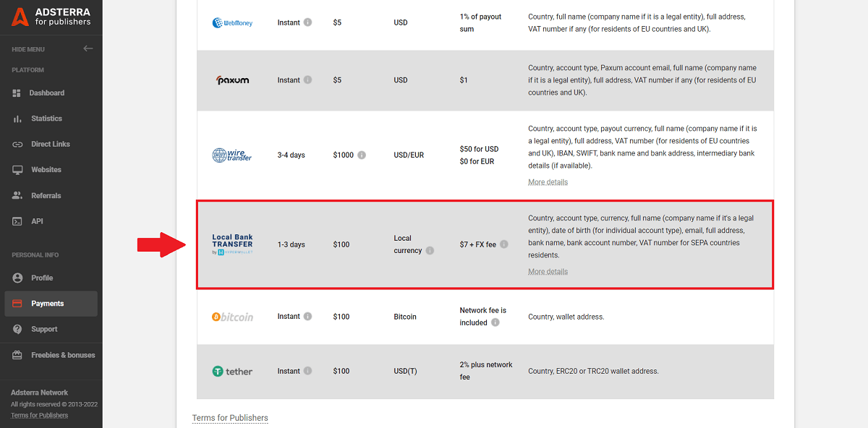Click the HIDE MENU label

pyautogui.click(x=28, y=49)
